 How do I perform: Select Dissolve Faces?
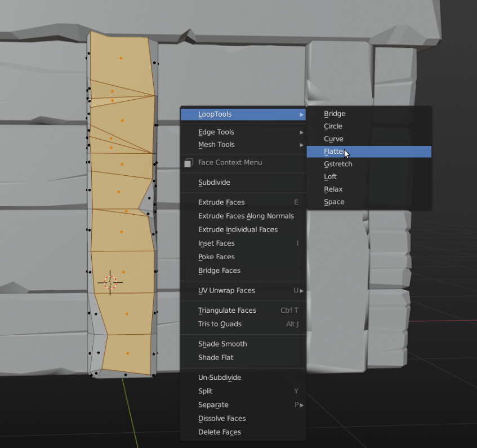243,419
